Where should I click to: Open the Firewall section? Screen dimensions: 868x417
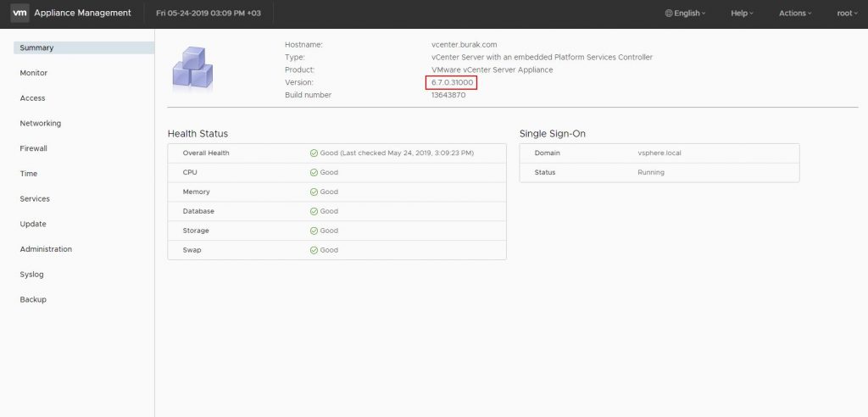(33, 148)
